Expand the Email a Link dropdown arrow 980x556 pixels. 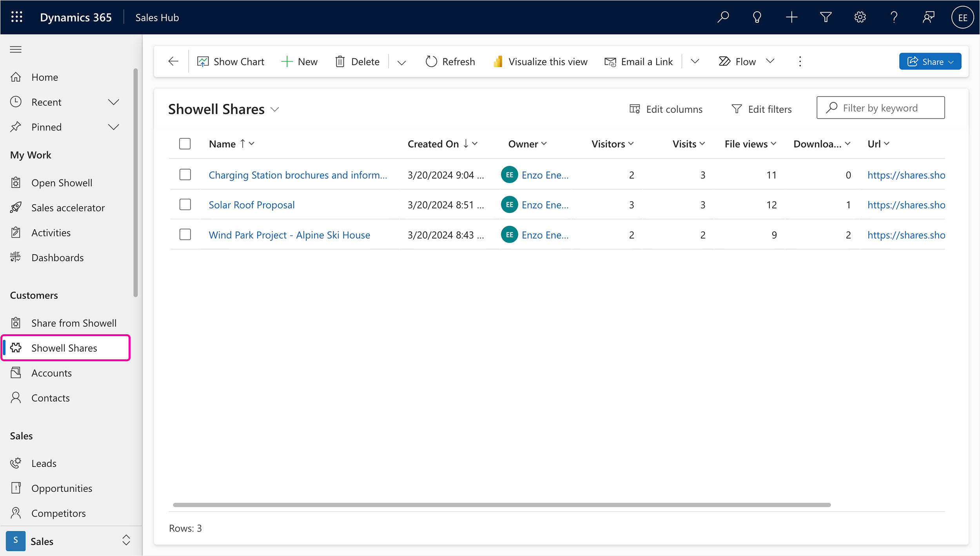click(695, 61)
